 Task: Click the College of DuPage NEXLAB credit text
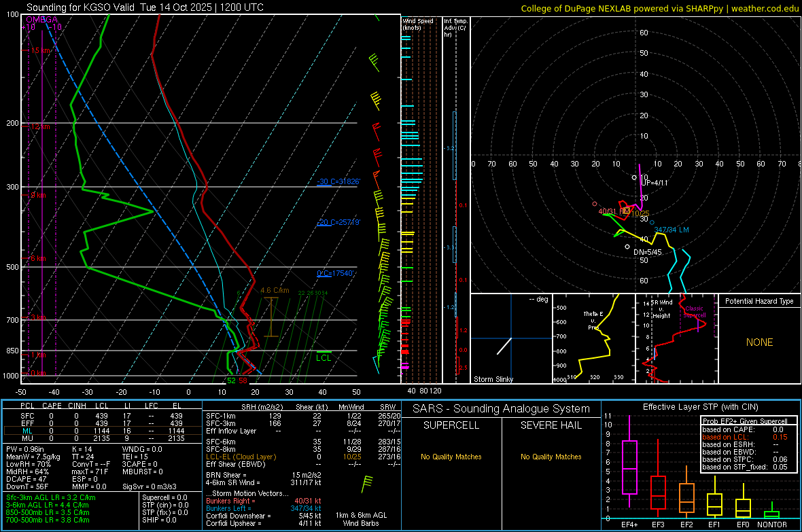[x=659, y=8]
